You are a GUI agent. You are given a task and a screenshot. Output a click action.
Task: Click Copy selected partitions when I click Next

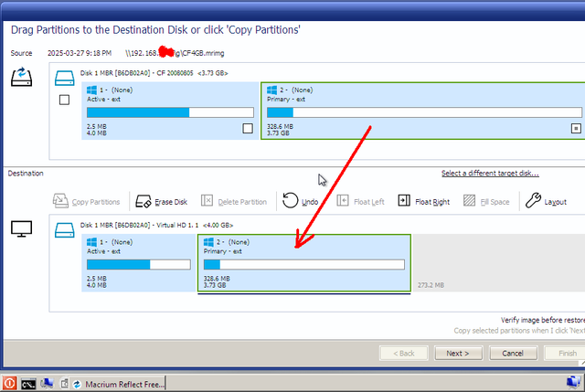(519, 331)
